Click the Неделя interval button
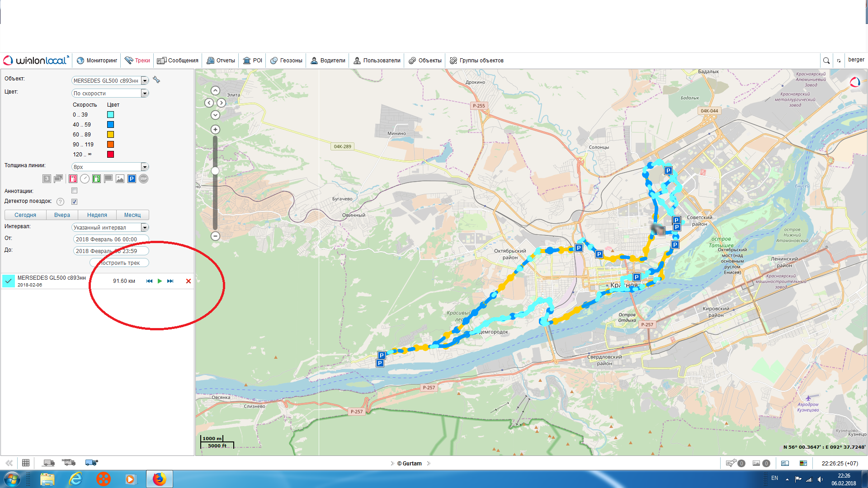The height and width of the screenshot is (488, 868). (x=97, y=215)
